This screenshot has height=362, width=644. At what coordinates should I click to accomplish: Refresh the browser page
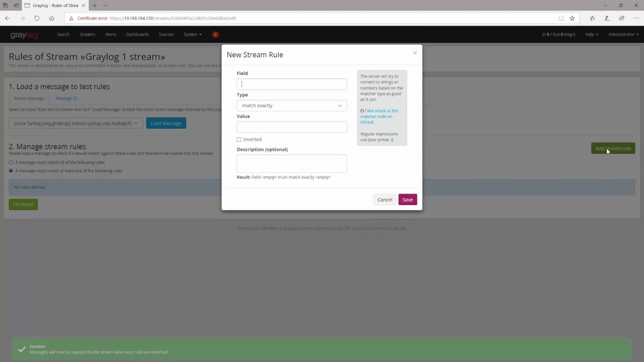pos(37,18)
